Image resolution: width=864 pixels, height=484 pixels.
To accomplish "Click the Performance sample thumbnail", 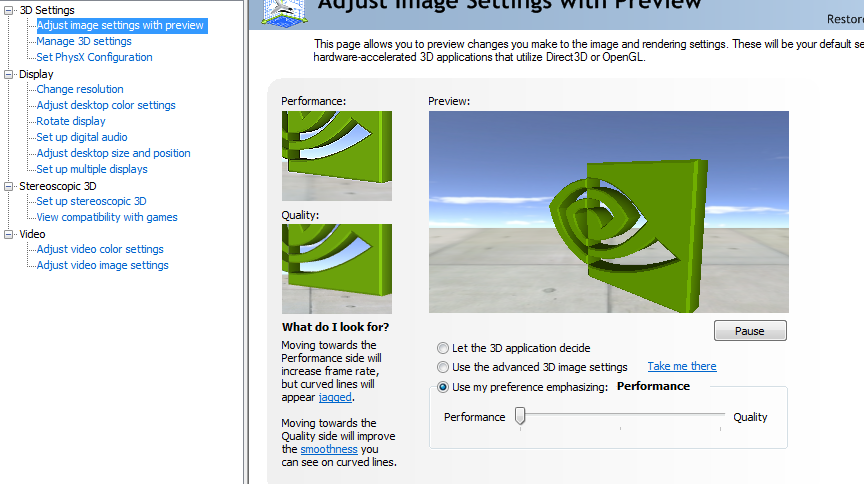I will point(337,155).
